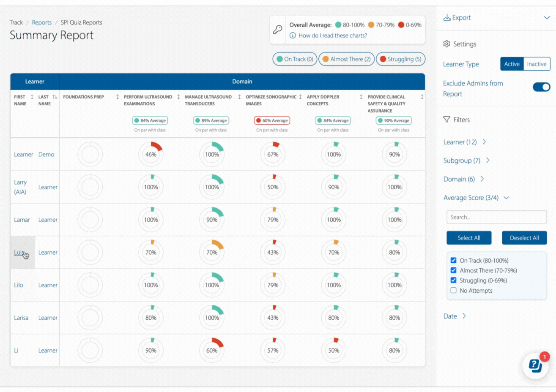Check the No Attempts checkbox
Image resolution: width=556 pixels, height=392 pixels.
453,291
